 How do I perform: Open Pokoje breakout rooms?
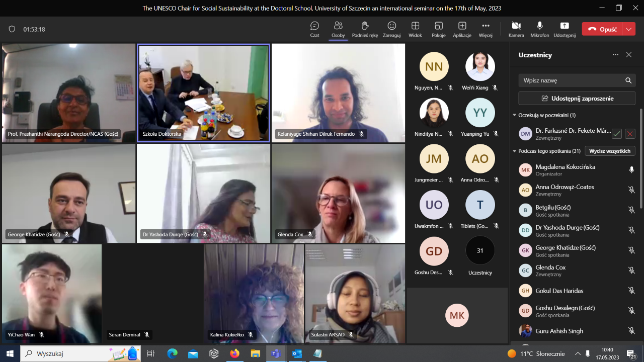pyautogui.click(x=438, y=26)
